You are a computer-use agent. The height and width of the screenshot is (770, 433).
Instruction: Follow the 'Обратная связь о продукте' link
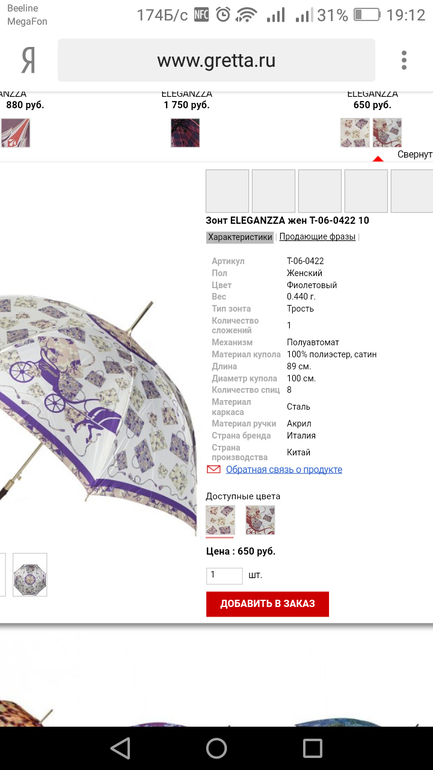pos(284,469)
